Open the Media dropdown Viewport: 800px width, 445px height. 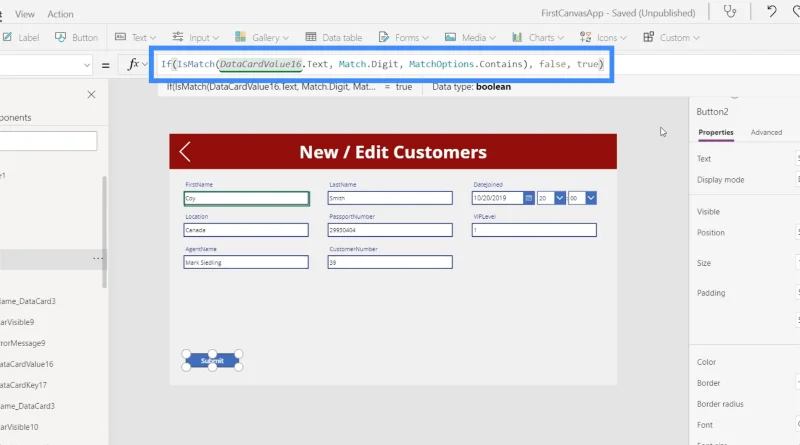coord(470,37)
